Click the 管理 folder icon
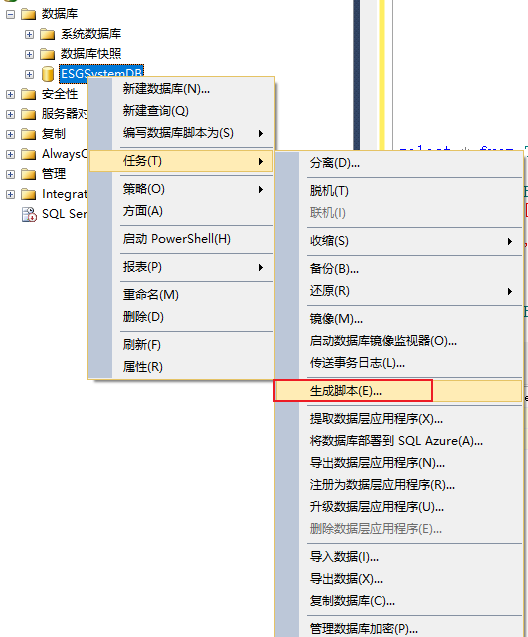528x637 pixels. point(28,174)
